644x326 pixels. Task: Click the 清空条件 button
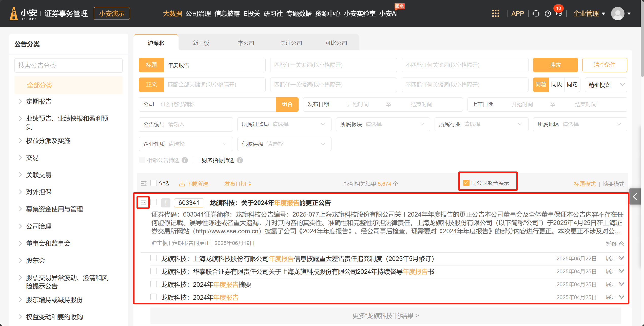tap(604, 65)
